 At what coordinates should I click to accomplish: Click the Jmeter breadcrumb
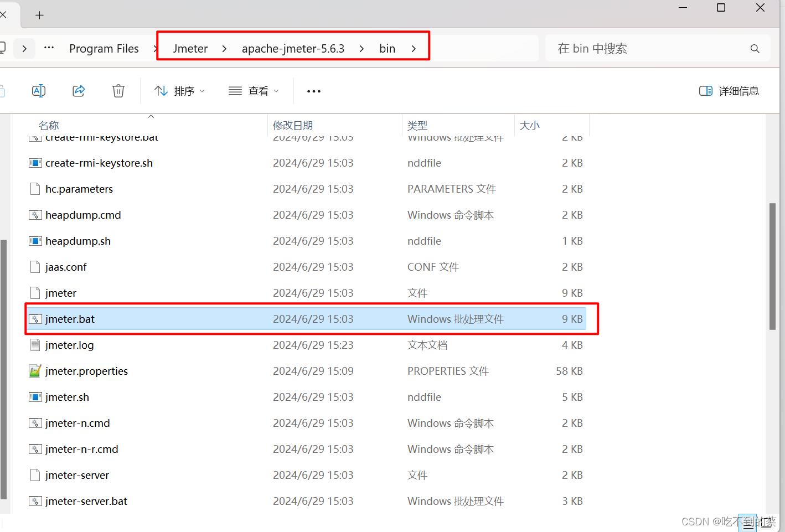click(x=190, y=49)
